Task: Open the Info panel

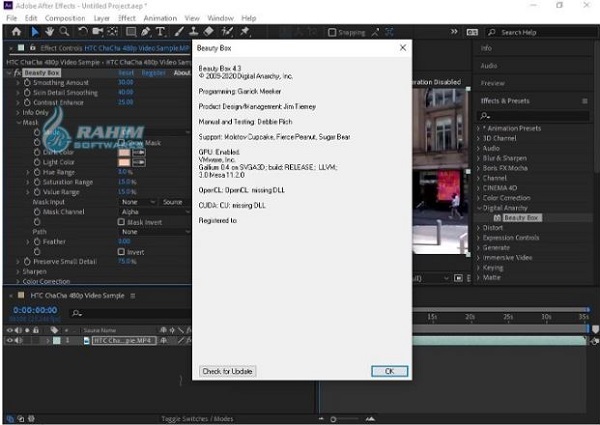Action: (x=486, y=48)
